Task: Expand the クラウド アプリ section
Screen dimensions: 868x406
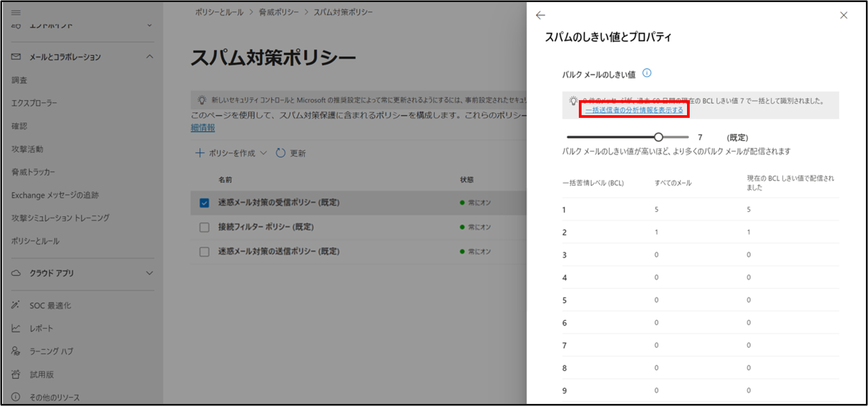Action: tap(149, 273)
